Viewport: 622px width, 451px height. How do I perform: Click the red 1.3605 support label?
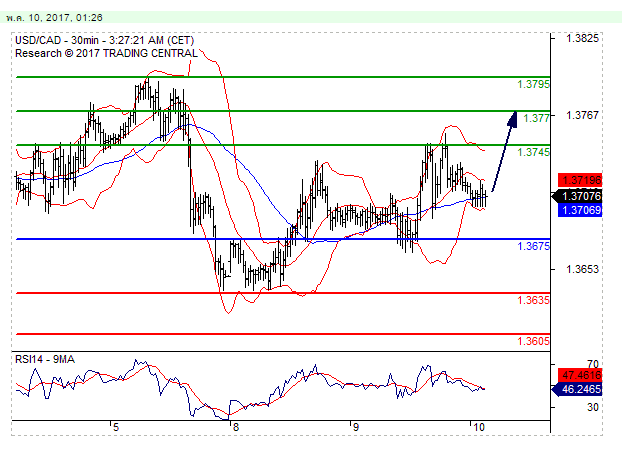click(534, 341)
